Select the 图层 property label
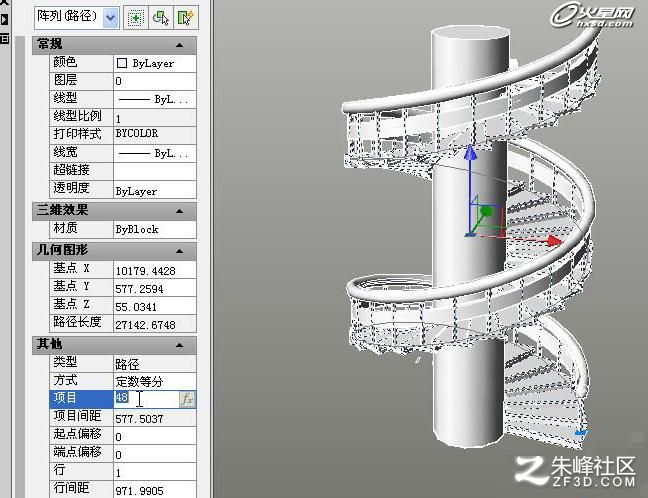Viewport: 648px width, 498px height. tap(65, 80)
